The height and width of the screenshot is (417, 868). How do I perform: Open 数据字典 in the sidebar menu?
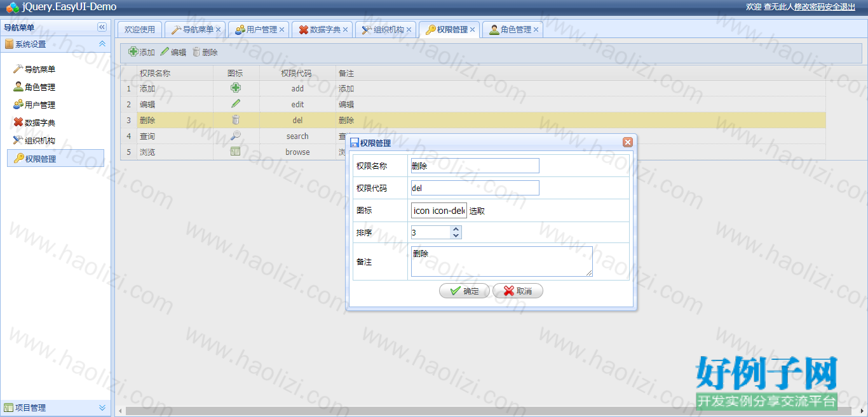pos(40,122)
